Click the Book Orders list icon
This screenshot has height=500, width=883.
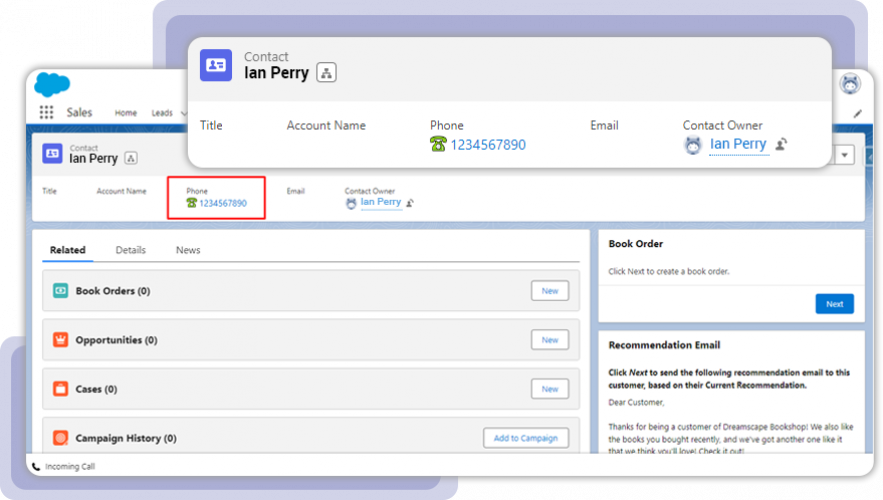point(61,291)
